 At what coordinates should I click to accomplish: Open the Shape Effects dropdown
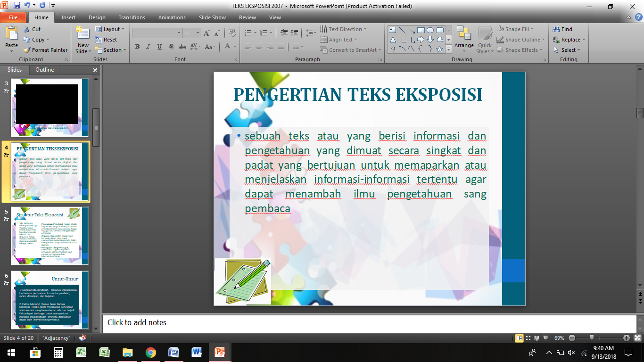point(520,50)
